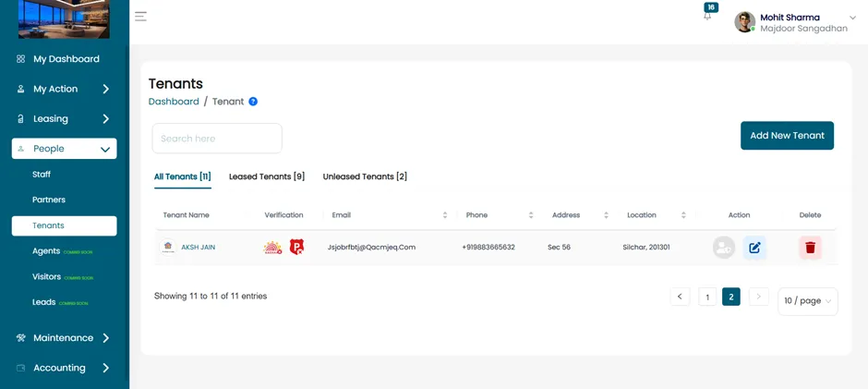Open My Dashboard in sidebar

[65, 59]
